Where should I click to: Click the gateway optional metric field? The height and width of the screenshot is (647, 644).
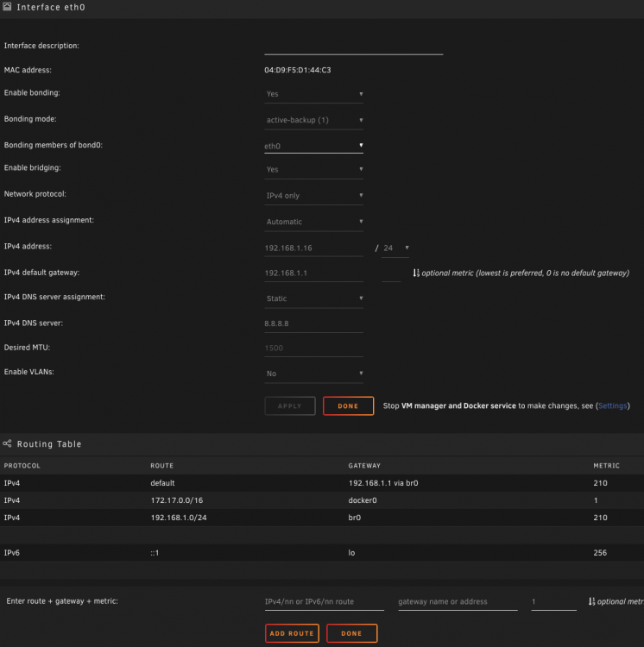pyautogui.click(x=391, y=273)
